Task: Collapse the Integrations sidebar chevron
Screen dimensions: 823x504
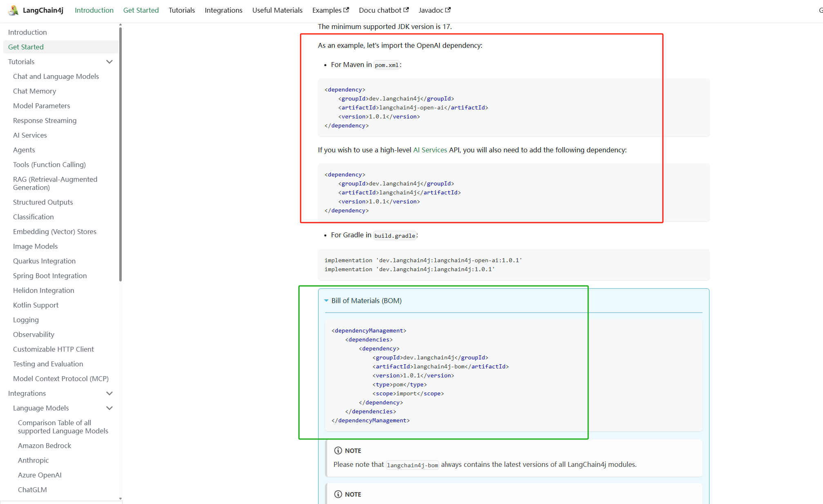Action: tap(109, 393)
